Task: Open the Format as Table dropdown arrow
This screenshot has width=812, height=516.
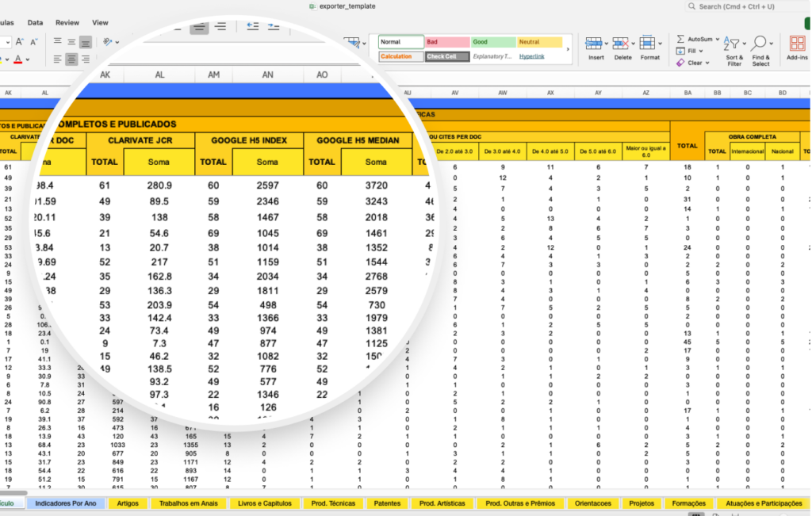Action: tap(364, 44)
